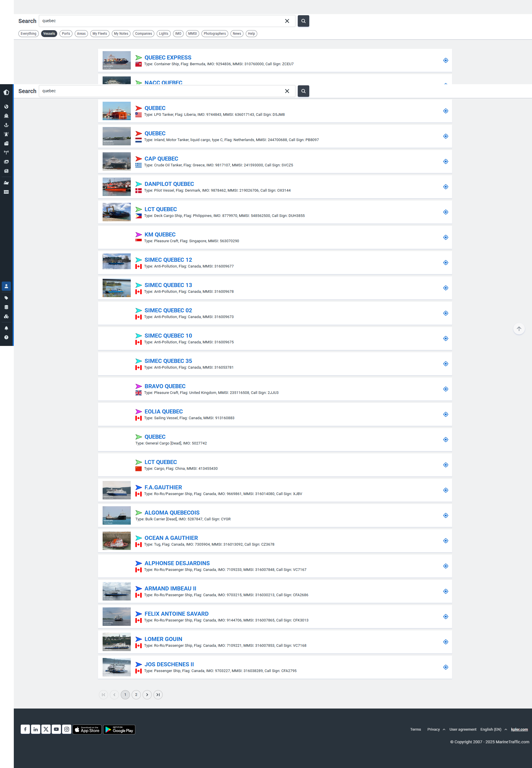Viewport: 532px width, 768px height.
Task: Open the DANPILOT QUEBEC vessel link
Action: (x=169, y=184)
